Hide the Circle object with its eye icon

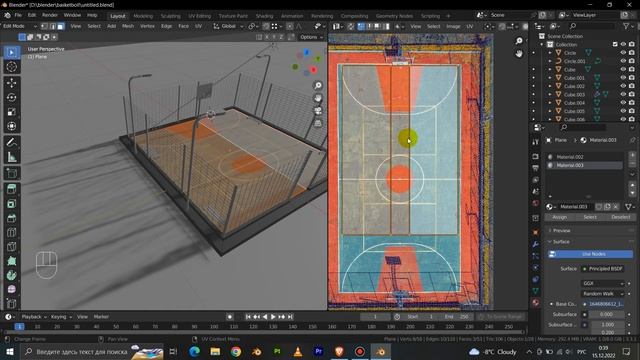pos(623,53)
